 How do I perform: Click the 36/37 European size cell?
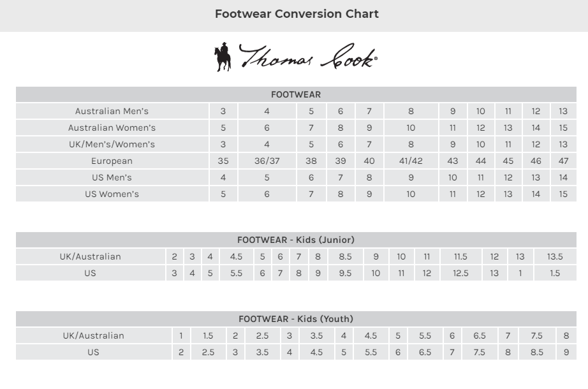[x=267, y=161]
